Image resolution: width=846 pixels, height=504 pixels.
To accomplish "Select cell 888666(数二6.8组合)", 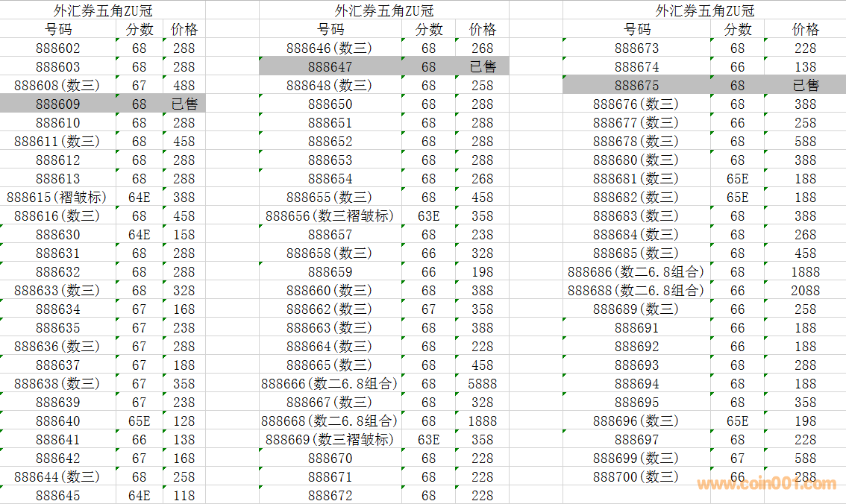I will 330,384.
